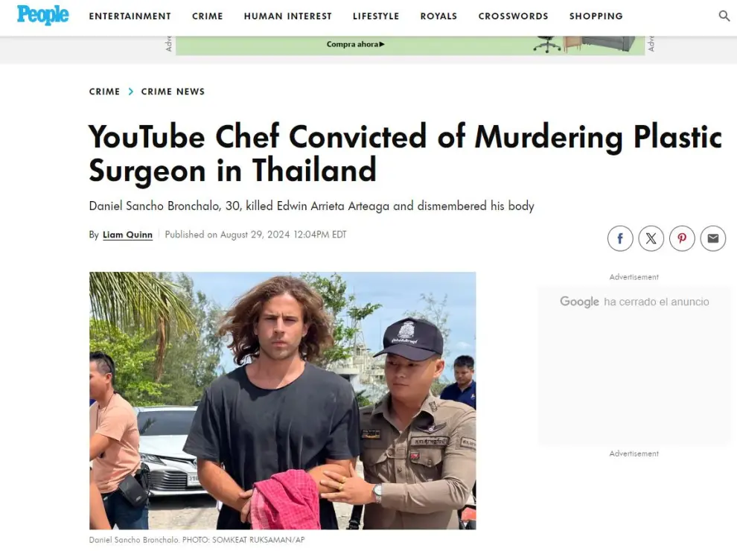Pin article to Pinterest
Image resolution: width=737 pixels, height=560 pixels.
coord(682,238)
